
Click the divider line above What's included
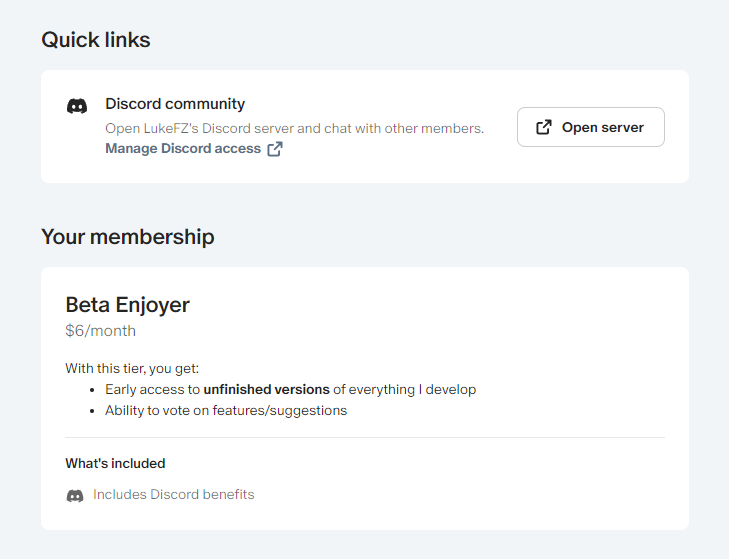364,437
